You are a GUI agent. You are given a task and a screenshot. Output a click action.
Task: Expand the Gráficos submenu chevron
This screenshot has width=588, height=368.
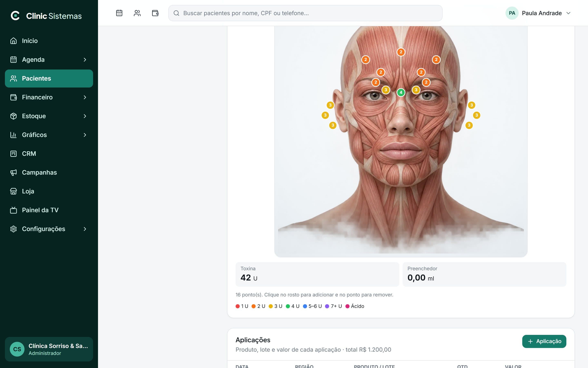[85, 135]
